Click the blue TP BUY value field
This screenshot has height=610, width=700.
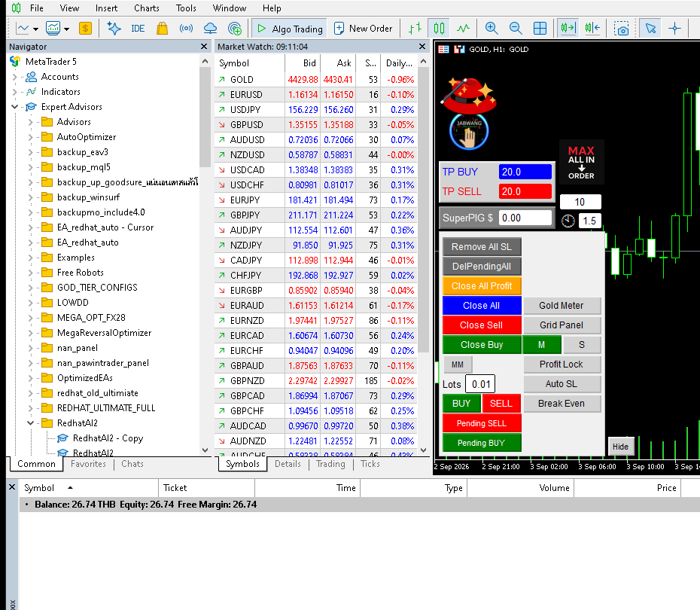point(525,172)
